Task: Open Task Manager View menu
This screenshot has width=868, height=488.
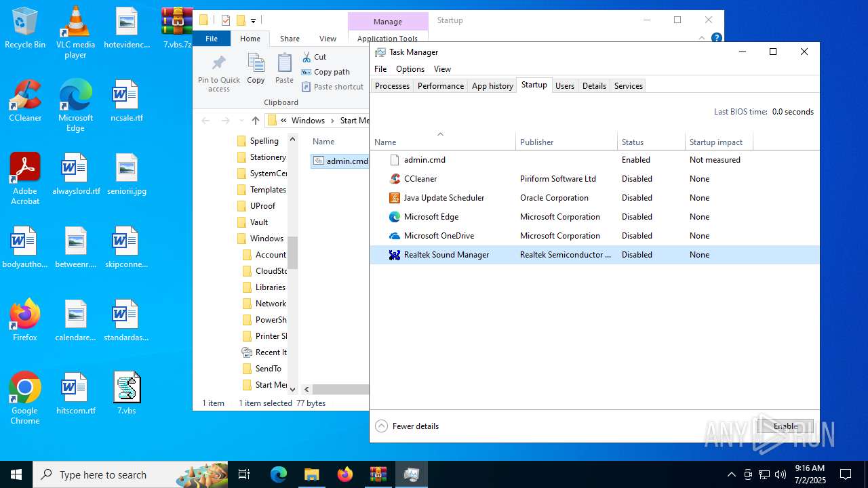Action: pos(442,69)
